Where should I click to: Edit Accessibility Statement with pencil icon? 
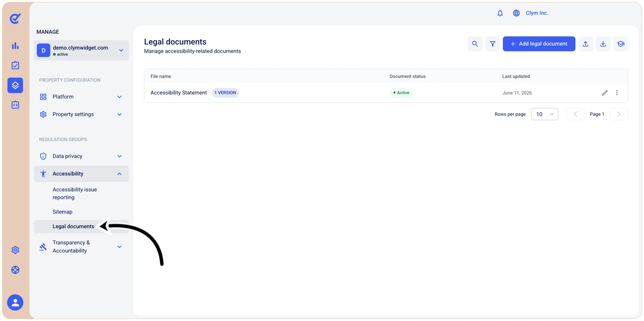click(x=604, y=93)
